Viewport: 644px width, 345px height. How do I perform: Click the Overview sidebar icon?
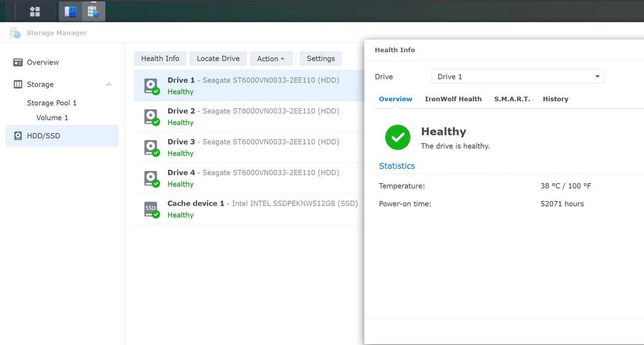(17, 63)
